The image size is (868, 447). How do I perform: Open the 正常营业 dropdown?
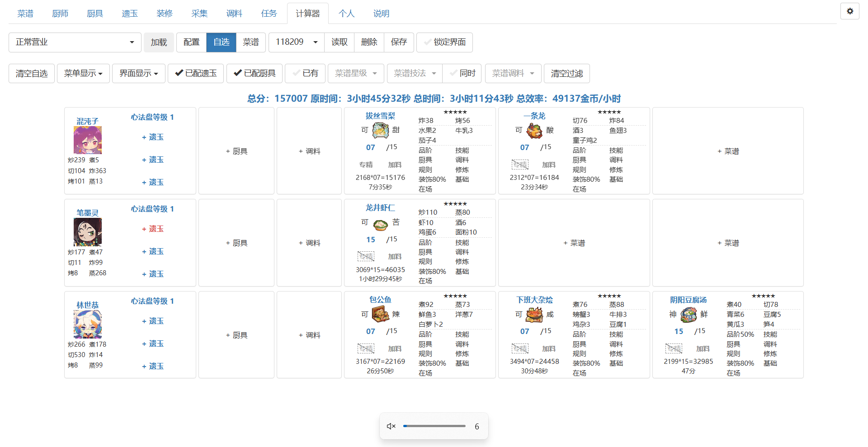[x=75, y=42]
